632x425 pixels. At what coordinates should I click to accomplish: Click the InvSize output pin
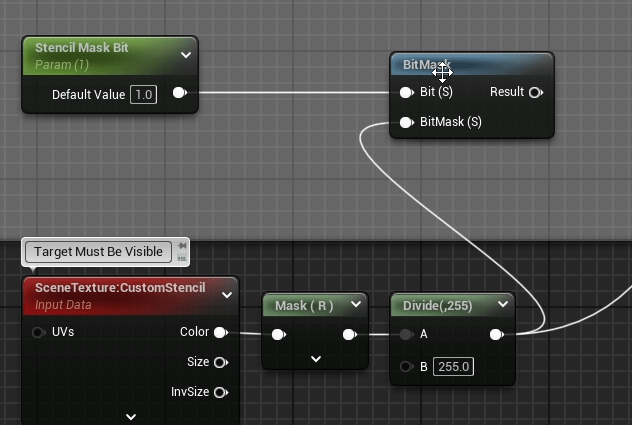(x=220, y=392)
